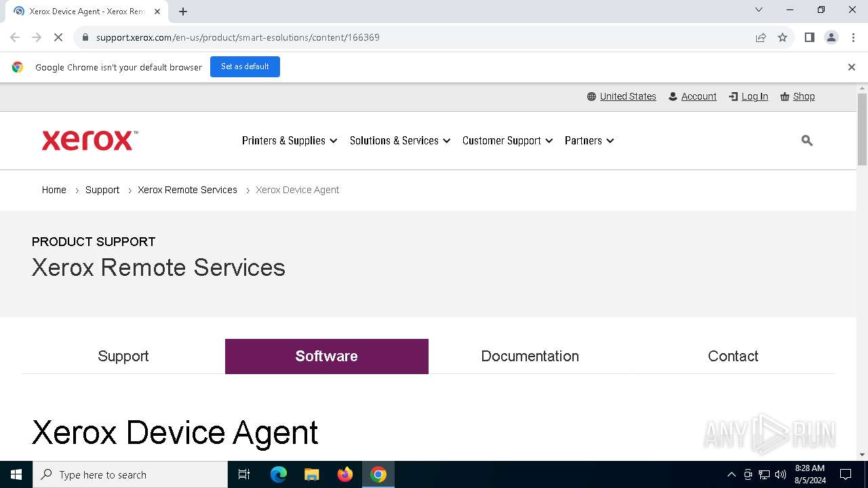The width and height of the screenshot is (868, 488).
Task: Click the Windows taskbar search box
Action: tap(130, 474)
